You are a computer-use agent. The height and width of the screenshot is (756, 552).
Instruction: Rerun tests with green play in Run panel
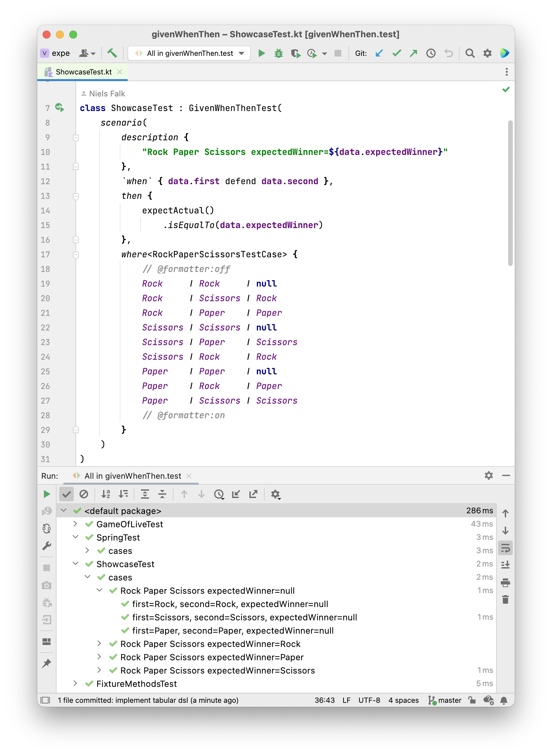point(47,494)
